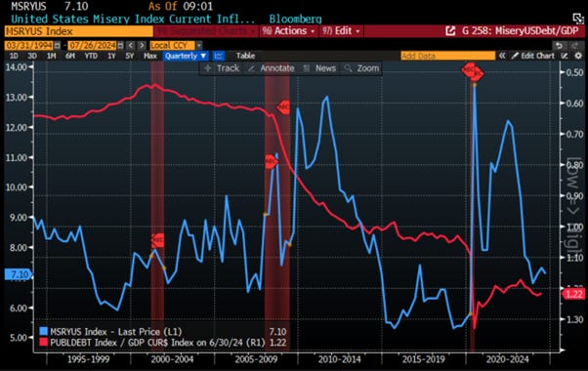588x371 pixels.
Task: Select the YTD range tab
Action: click(x=91, y=56)
